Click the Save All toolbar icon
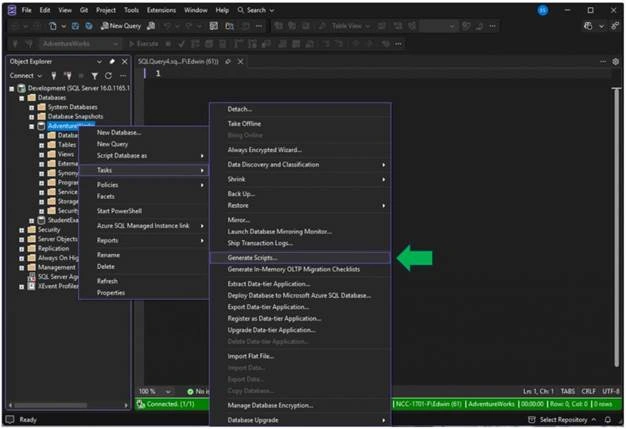The height and width of the screenshot is (429, 626). coord(89,26)
